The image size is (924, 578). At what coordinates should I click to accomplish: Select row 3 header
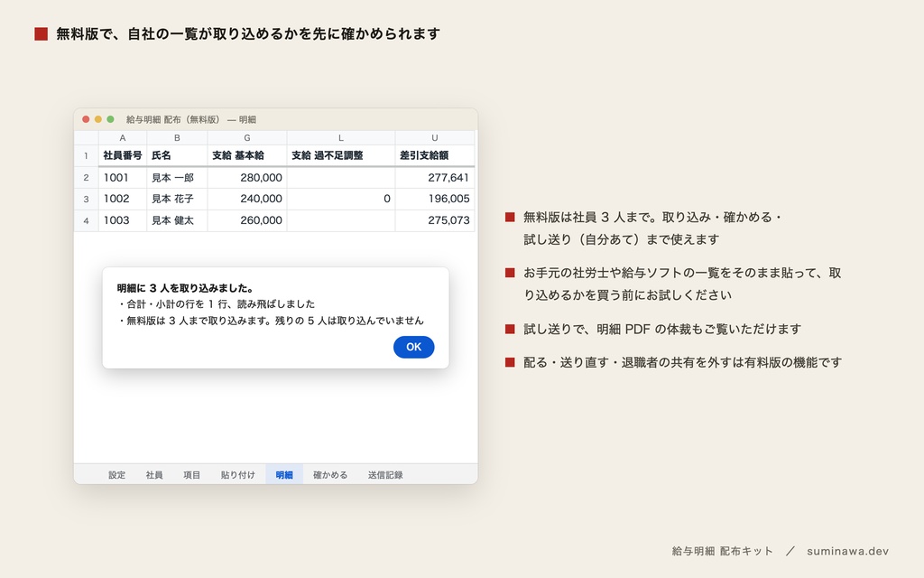click(86, 199)
